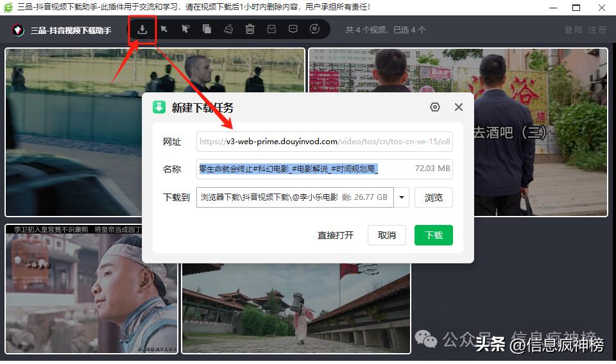Click the 注册 link
The image size is (616, 364).
click(x=597, y=30)
